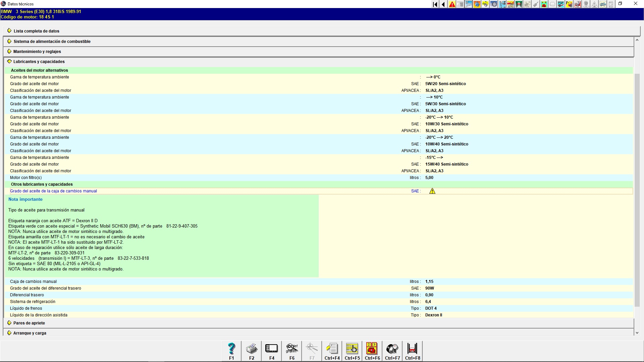Click the red warning triangle toolbar icon
The width and height of the screenshot is (644, 362).
click(452, 4)
